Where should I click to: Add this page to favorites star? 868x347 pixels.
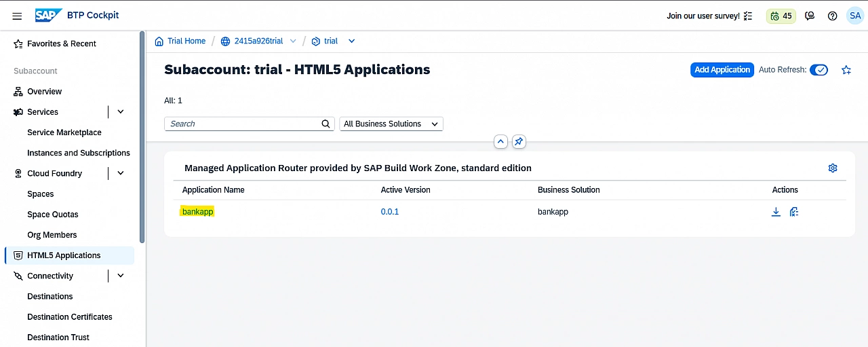846,70
